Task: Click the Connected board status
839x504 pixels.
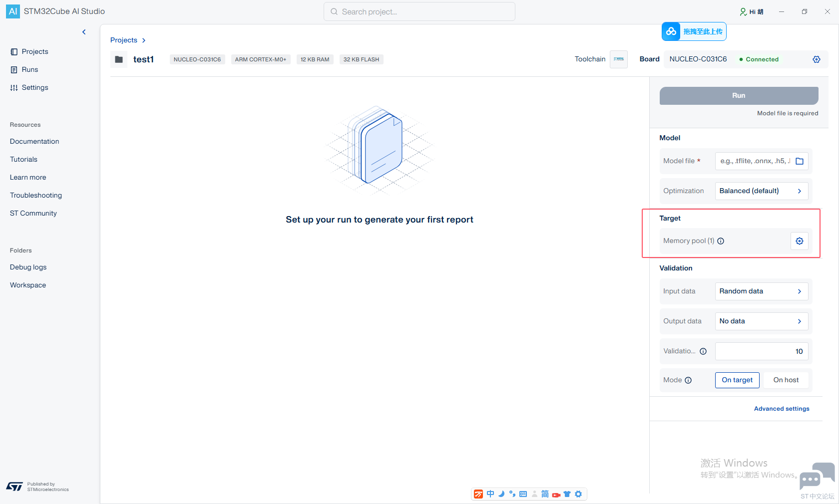Action: [x=759, y=59]
